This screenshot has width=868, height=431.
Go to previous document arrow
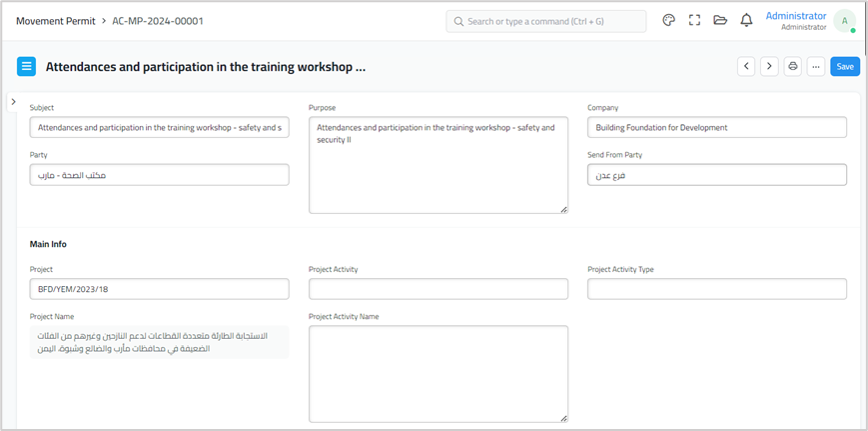click(x=746, y=67)
